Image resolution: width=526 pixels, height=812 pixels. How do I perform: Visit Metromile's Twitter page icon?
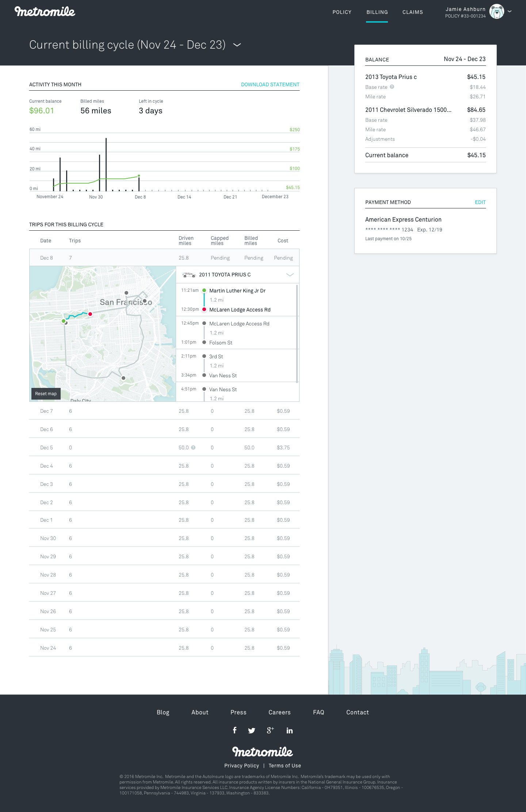[x=252, y=730]
